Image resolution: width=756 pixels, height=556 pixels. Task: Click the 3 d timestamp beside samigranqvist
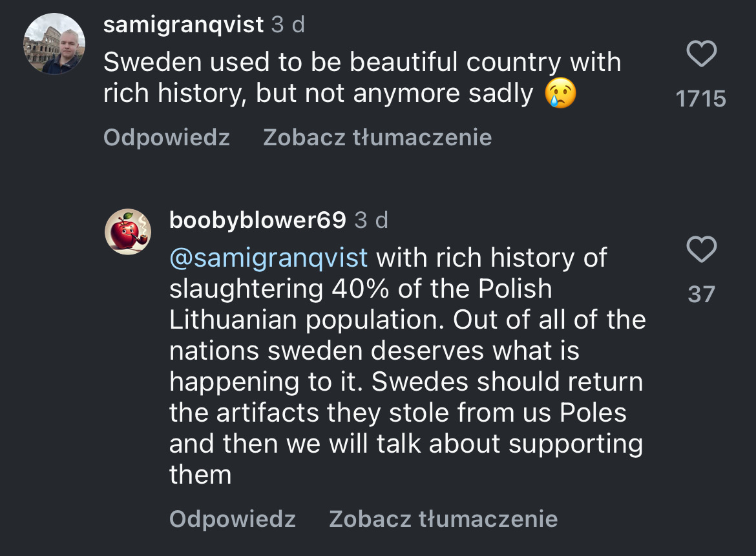click(288, 25)
